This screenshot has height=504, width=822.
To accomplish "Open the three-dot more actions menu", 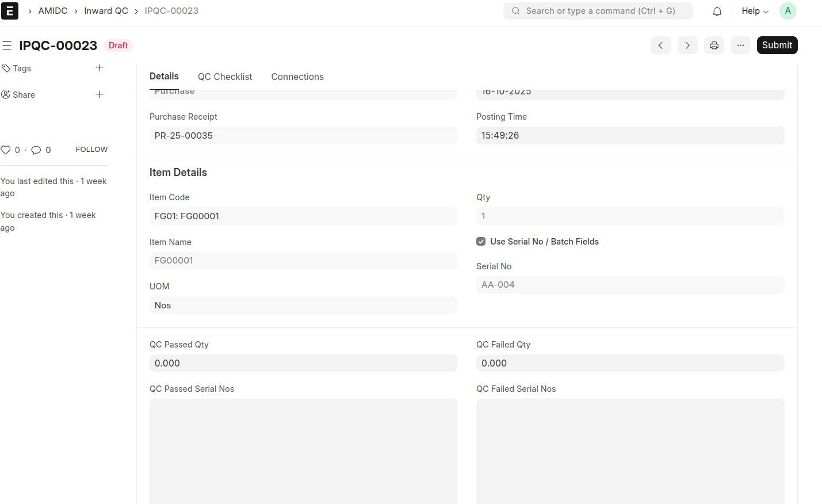I will pyautogui.click(x=740, y=45).
